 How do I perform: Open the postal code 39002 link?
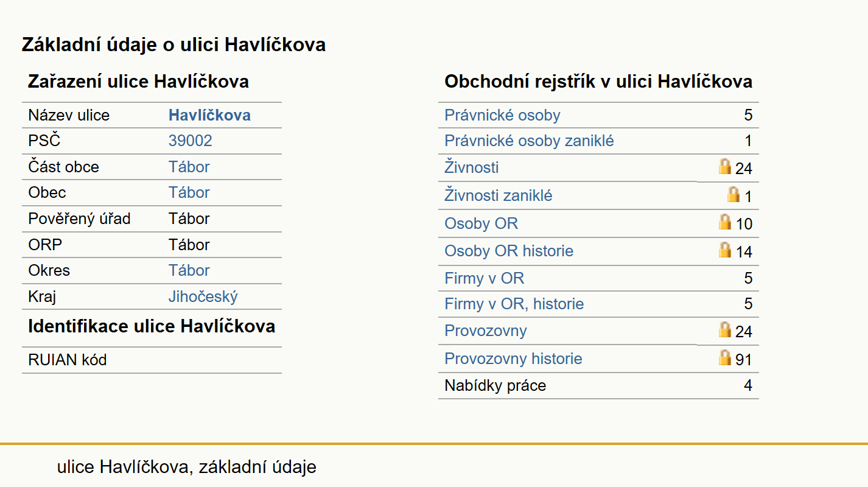pos(191,141)
